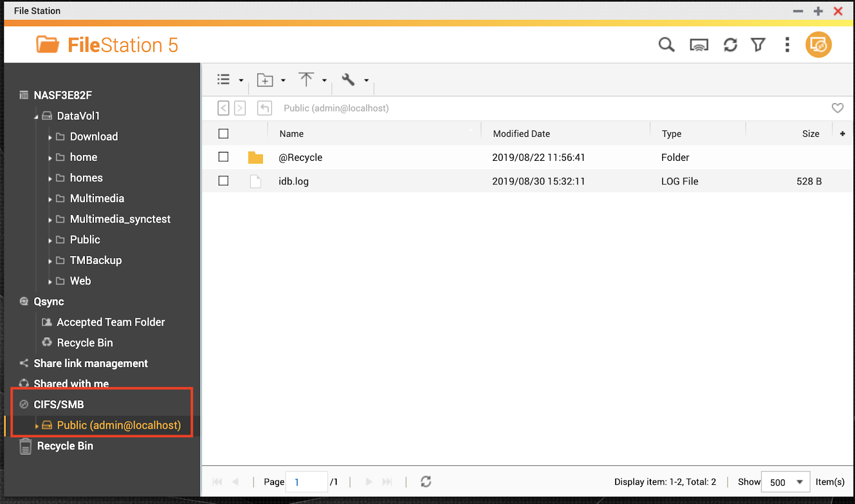This screenshot has height=504, width=855.
Task: Open the smart file filter icon
Action: pyautogui.click(x=758, y=45)
